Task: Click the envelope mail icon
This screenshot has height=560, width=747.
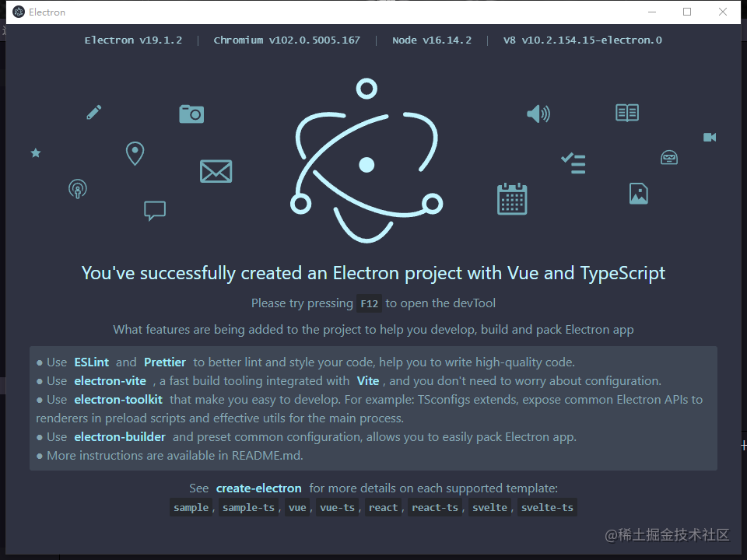Action: [x=216, y=171]
